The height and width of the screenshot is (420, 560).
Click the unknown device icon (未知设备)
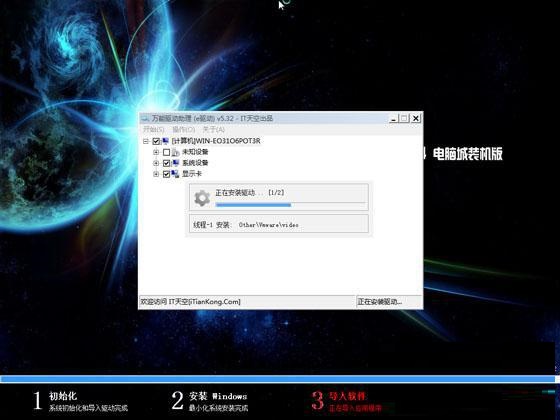pyautogui.click(x=175, y=152)
